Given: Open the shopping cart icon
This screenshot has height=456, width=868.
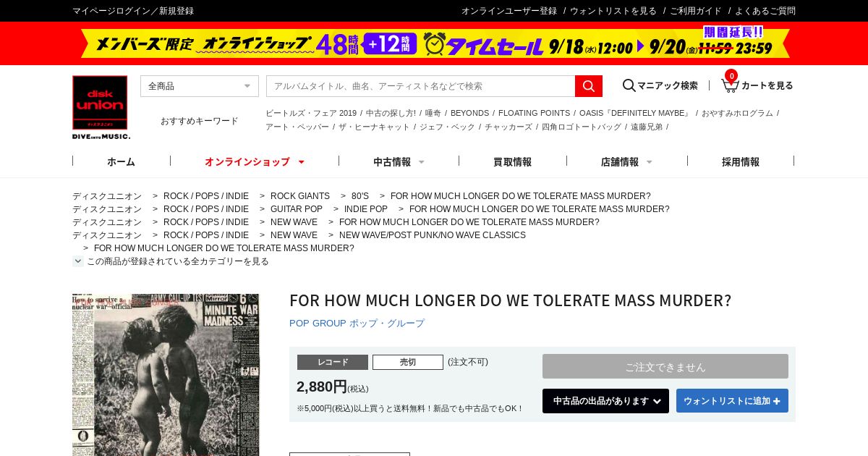Looking at the screenshot, I should coord(730,84).
